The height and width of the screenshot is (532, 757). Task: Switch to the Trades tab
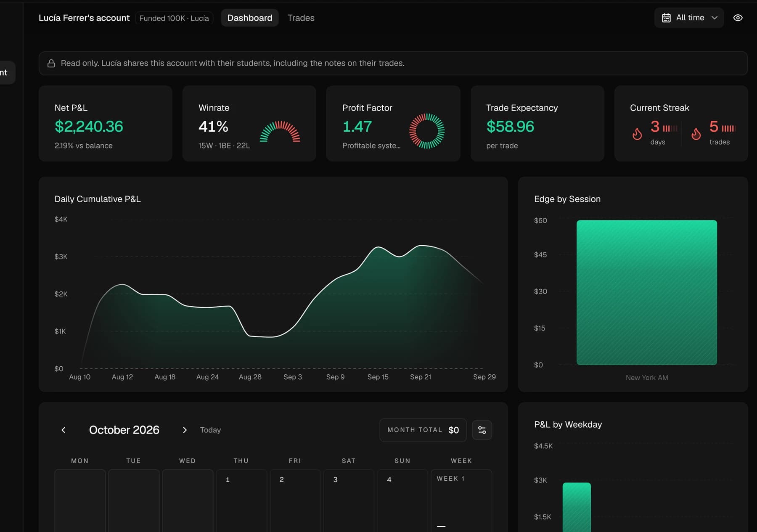point(301,18)
